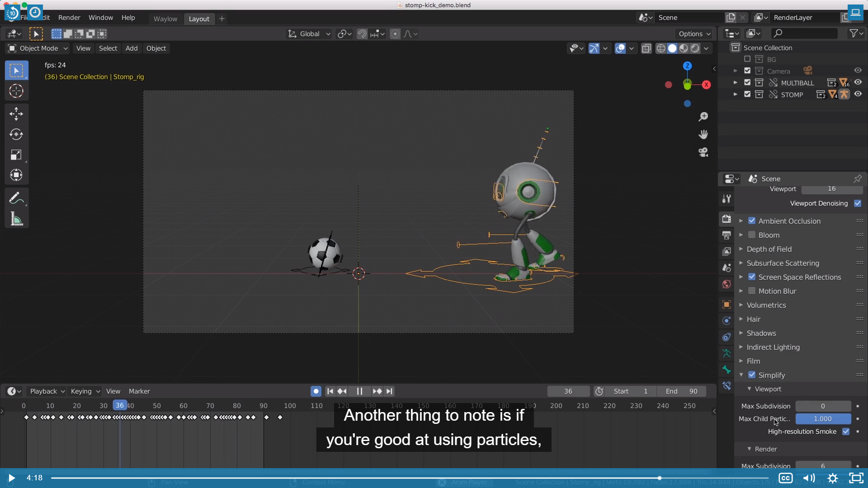
Task: Click the camera view icon in viewport
Action: [x=703, y=152]
